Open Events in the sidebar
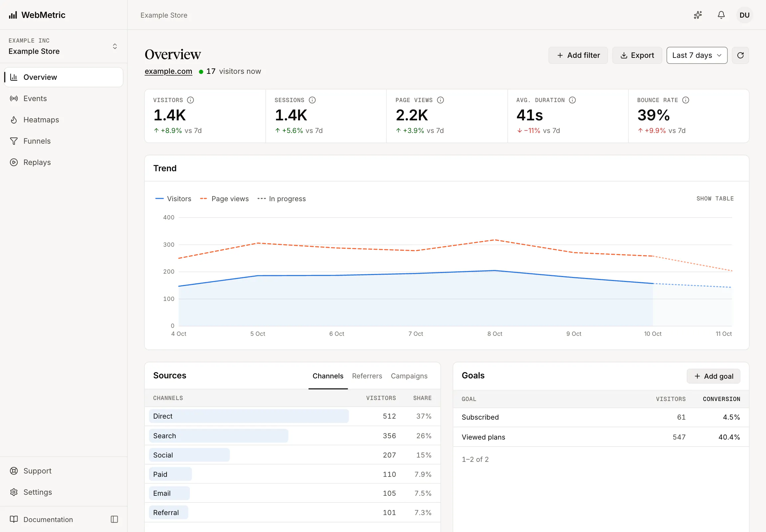This screenshot has width=766, height=532. click(64, 98)
